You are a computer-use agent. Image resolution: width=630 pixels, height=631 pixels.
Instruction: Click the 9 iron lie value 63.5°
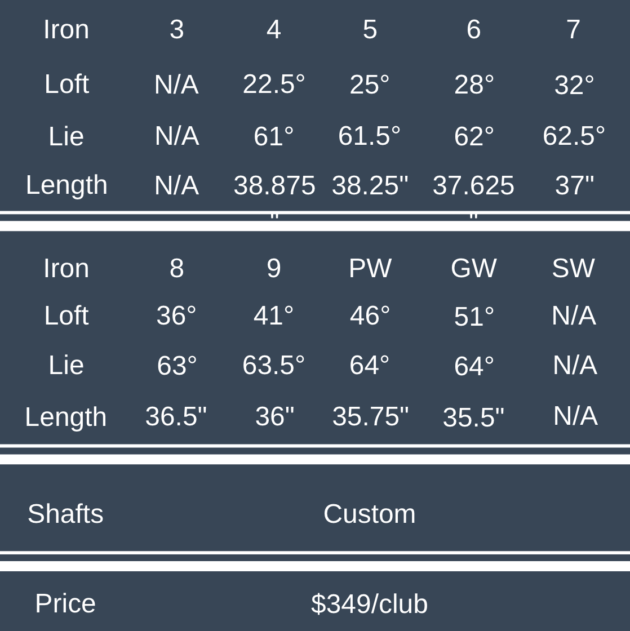pyautogui.click(x=273, y=366)
